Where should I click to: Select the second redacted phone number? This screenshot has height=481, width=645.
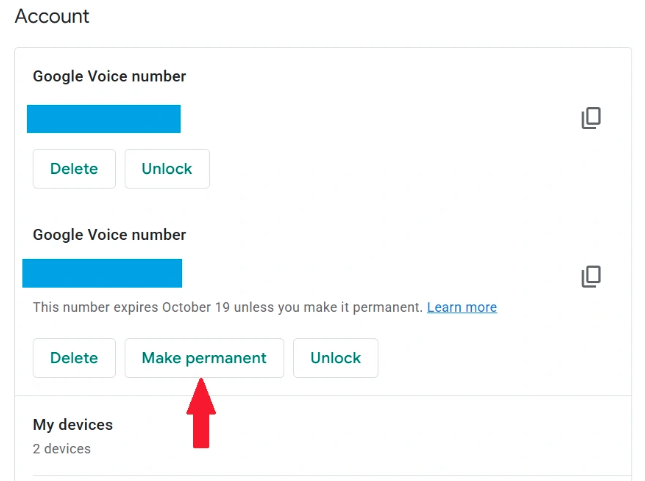coord(102,273)
